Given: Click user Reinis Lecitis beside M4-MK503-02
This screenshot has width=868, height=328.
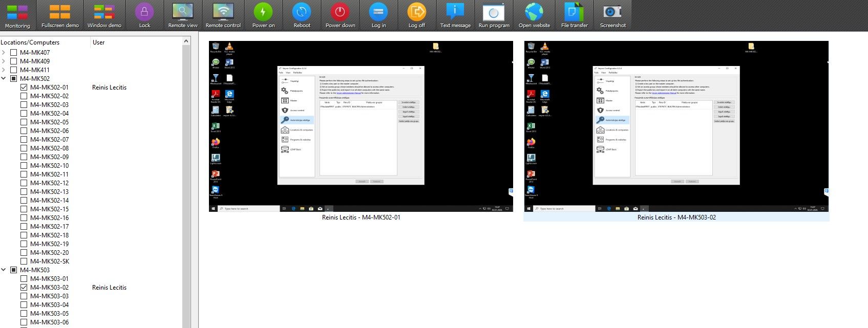Looking at the screenshot, I should click(x=109, y=287).
